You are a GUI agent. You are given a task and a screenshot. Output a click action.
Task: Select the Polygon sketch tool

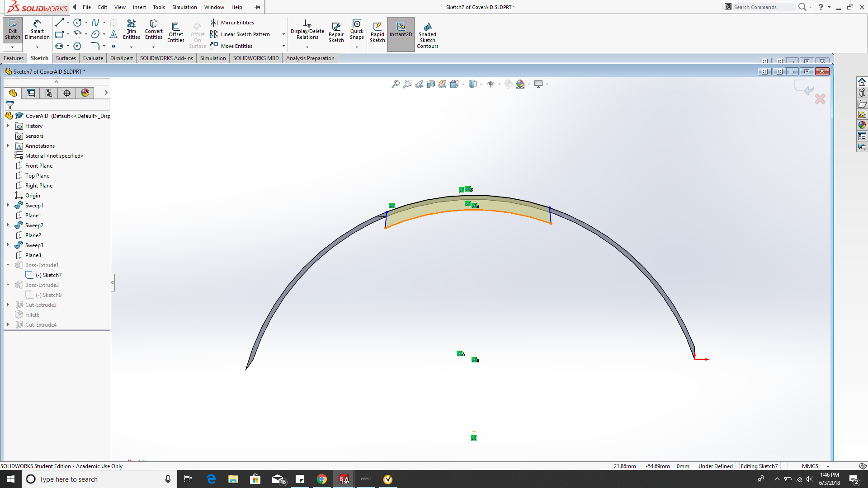pos(77,46)
